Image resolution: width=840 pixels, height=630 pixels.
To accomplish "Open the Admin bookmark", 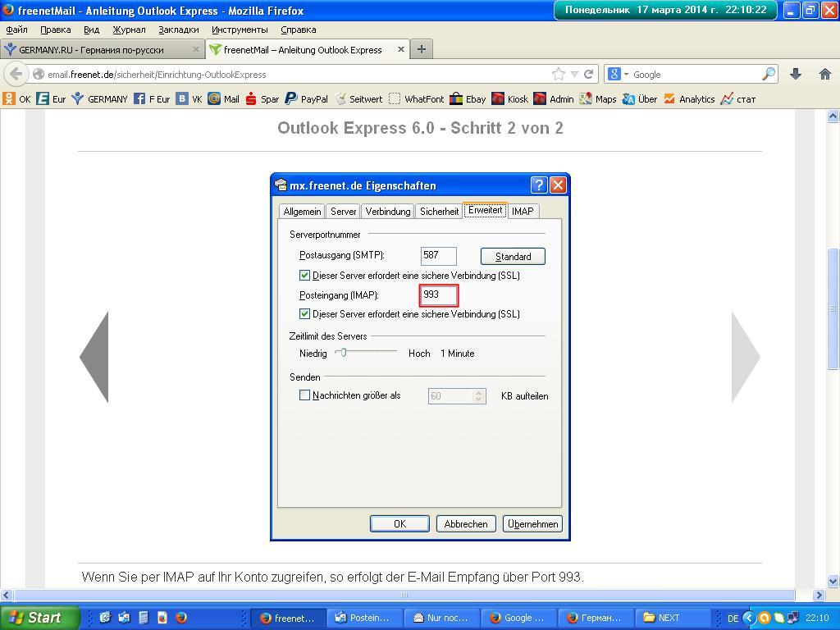I will [554, 98].
